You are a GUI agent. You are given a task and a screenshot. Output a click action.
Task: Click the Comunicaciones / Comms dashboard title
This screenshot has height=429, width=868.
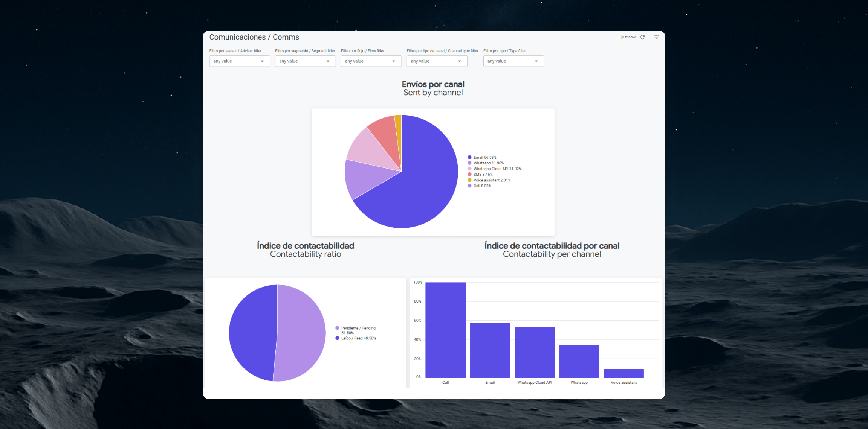coord(254,37)
